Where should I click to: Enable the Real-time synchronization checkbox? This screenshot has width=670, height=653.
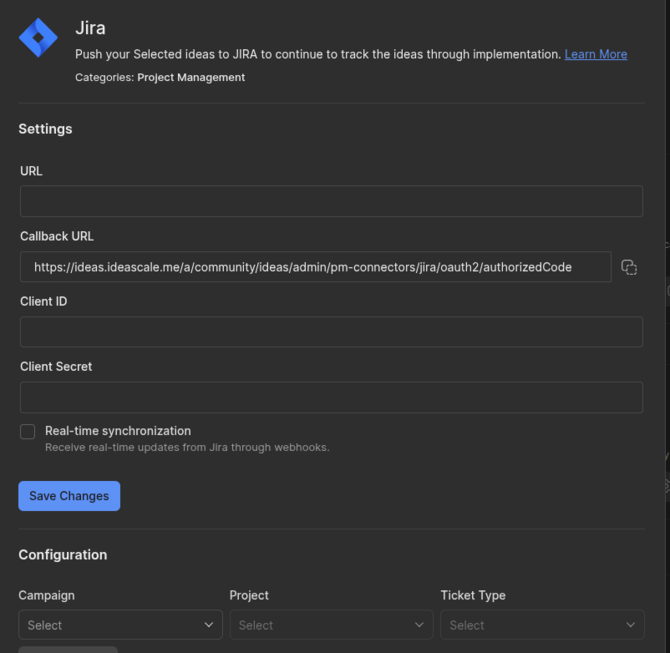(x=28, y=432)
